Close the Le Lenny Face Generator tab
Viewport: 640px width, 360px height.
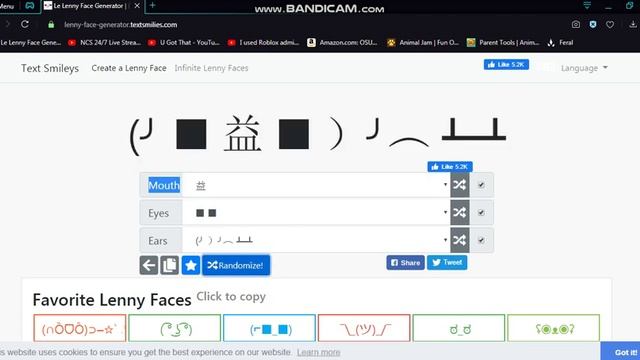click(x=137, y=6)
